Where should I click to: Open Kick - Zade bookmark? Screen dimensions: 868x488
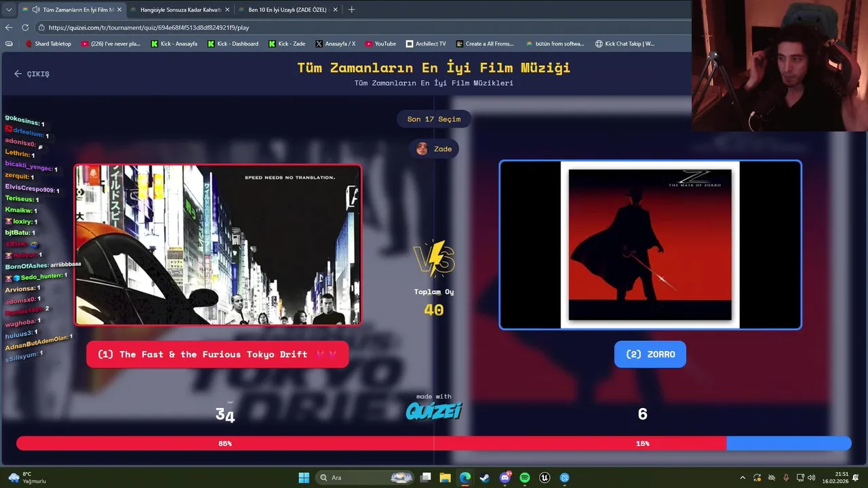point(287,43)
